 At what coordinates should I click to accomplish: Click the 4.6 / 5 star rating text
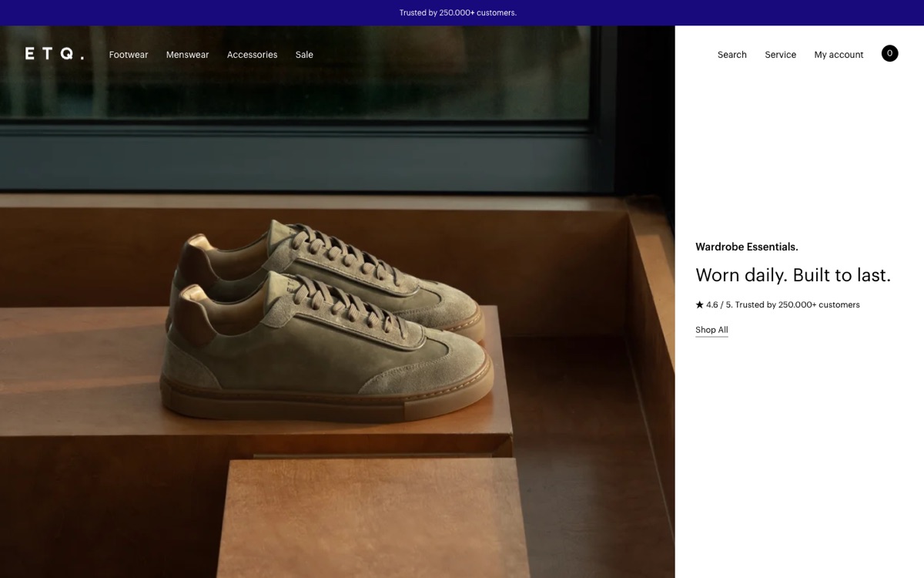tap(777, 304)
